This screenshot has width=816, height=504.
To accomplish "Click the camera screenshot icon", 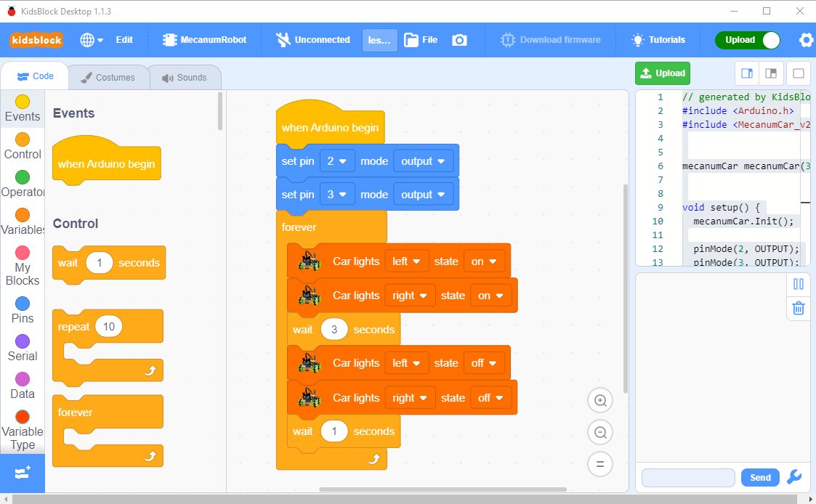I will pyautogui.click(x=459, y=40).
